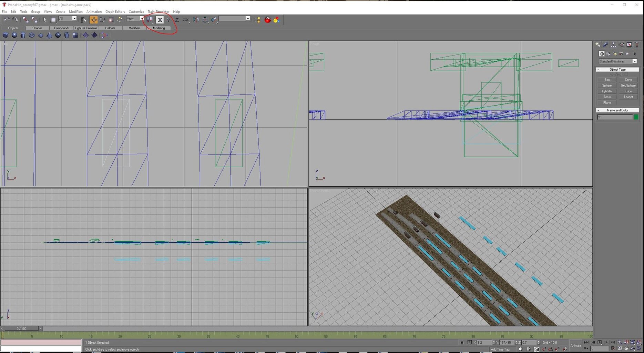Image resolution: width=644 pixels, height=353 pixels.
Task: Activate the Unlink Selection tool
Action: pyautogui.click(x=34, y=20)
